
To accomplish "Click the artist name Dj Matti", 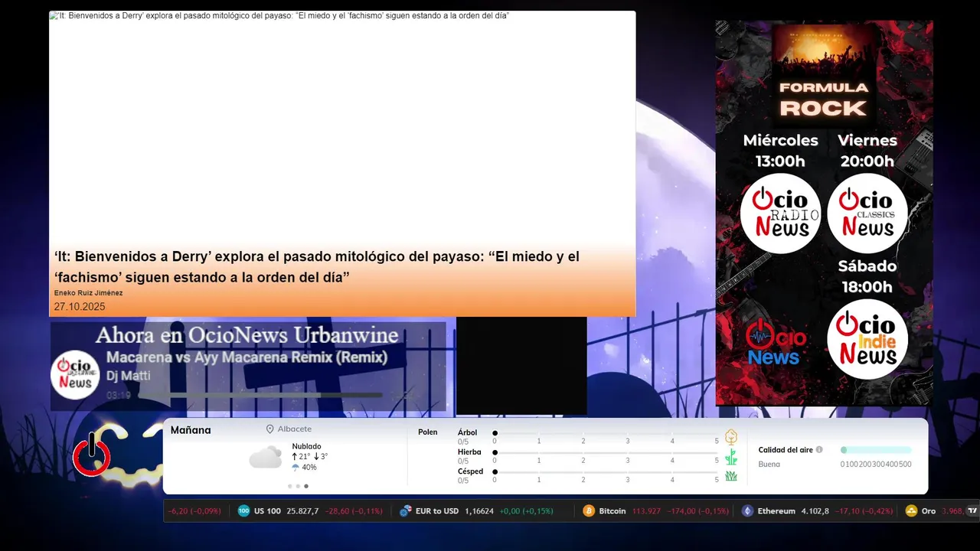I will 128,376.
